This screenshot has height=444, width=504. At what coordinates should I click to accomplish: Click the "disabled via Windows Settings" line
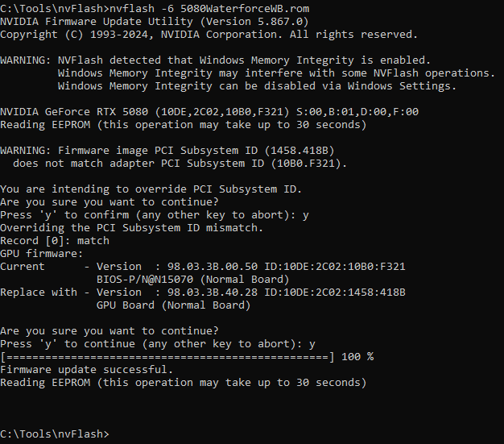256,86
